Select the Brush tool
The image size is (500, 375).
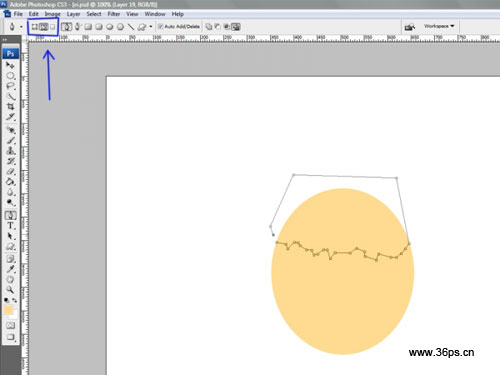pyautogui.click(x=10, y=140)
